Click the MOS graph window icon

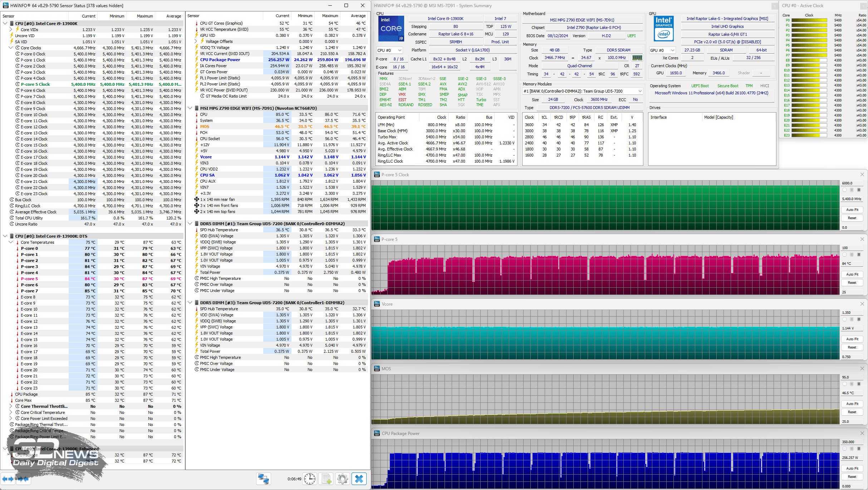[377, 368]
